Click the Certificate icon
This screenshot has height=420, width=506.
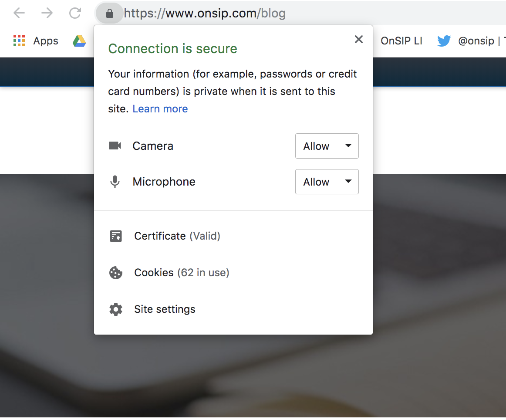click(115, 236)
